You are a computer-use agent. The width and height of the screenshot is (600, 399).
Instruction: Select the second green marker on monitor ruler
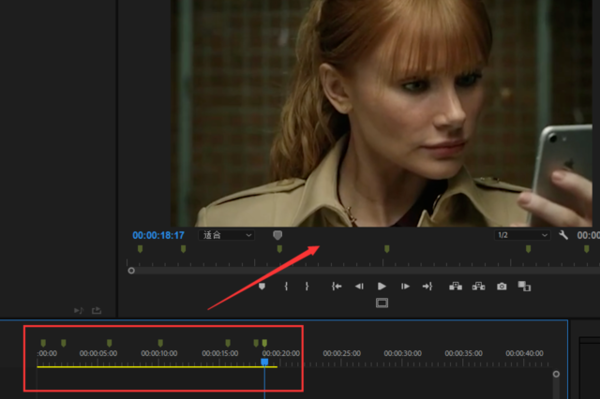[183, 249]
